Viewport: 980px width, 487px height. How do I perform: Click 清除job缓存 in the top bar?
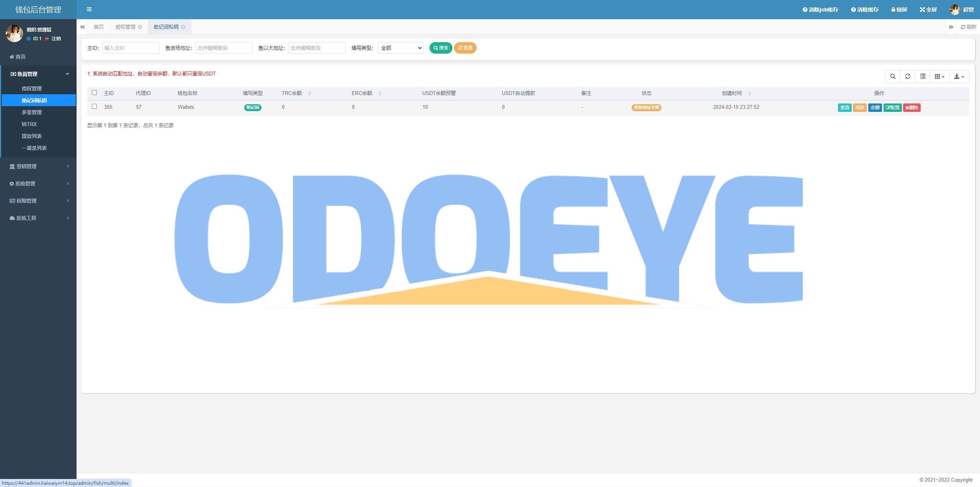[x=820, y=10]
